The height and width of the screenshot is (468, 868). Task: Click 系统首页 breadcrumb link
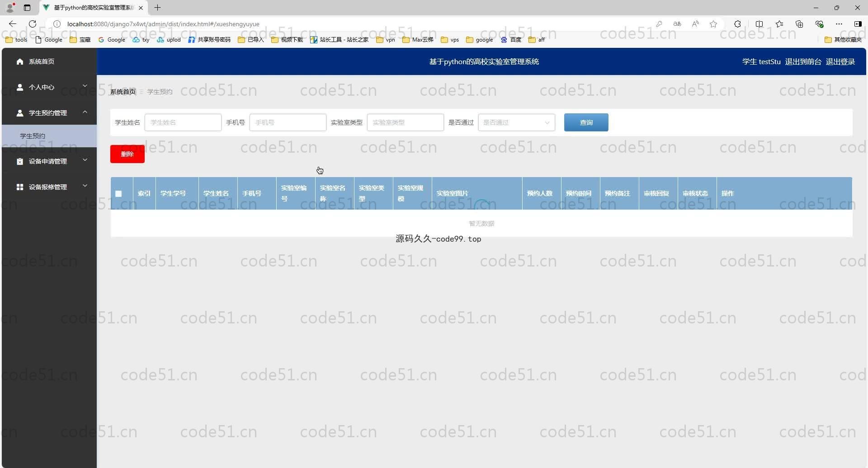click(x=123, y=92)
